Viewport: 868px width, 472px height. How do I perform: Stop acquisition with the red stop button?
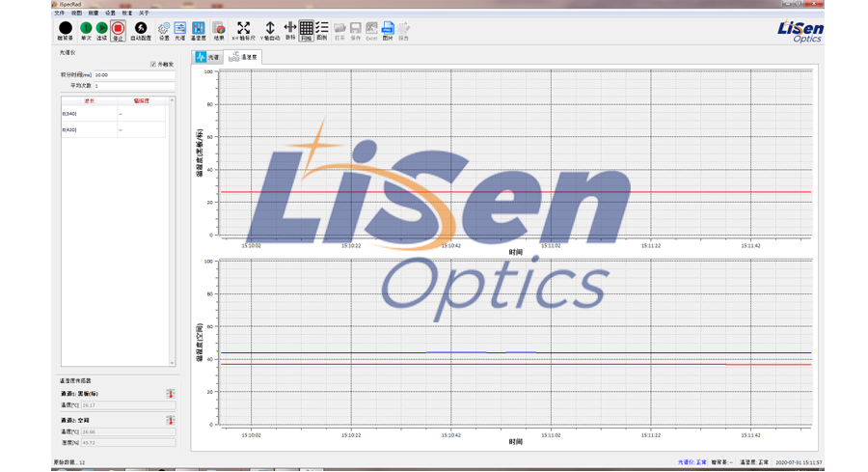point(118,31)
